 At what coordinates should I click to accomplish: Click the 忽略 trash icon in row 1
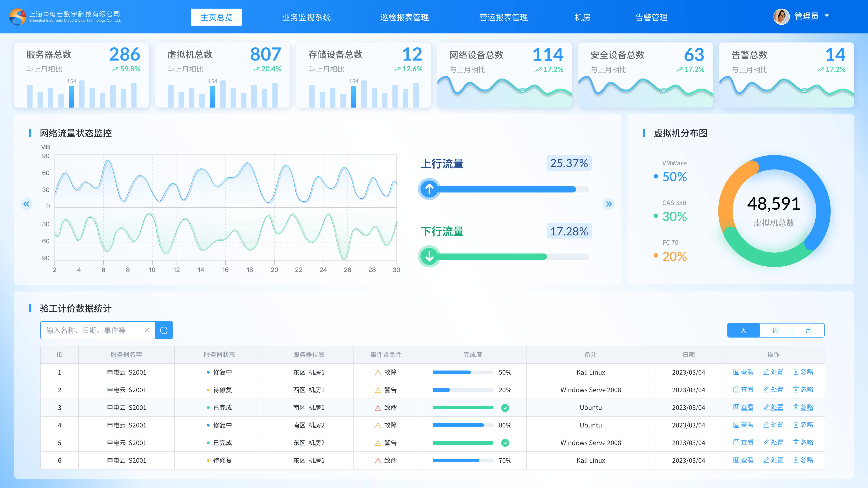796,372
